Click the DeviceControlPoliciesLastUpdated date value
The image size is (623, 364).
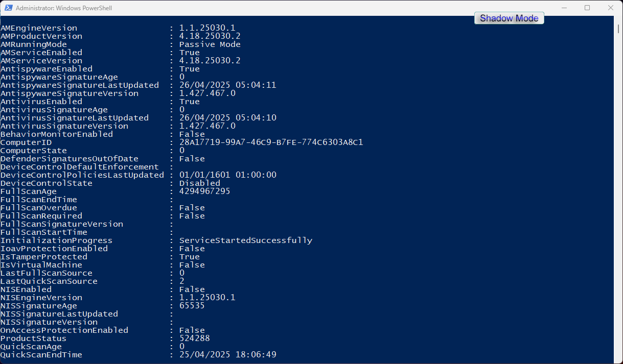point(227,175)
